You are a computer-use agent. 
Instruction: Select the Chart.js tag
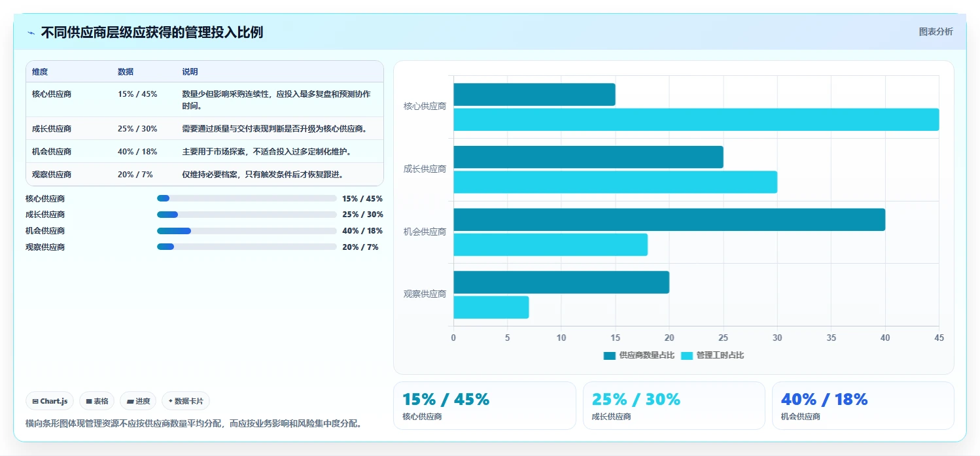click(50, 401)
